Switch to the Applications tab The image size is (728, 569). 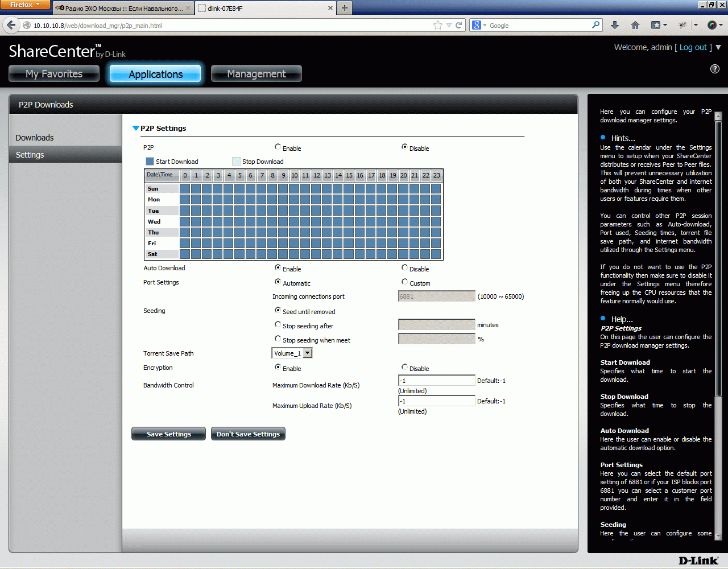(155, 73)
